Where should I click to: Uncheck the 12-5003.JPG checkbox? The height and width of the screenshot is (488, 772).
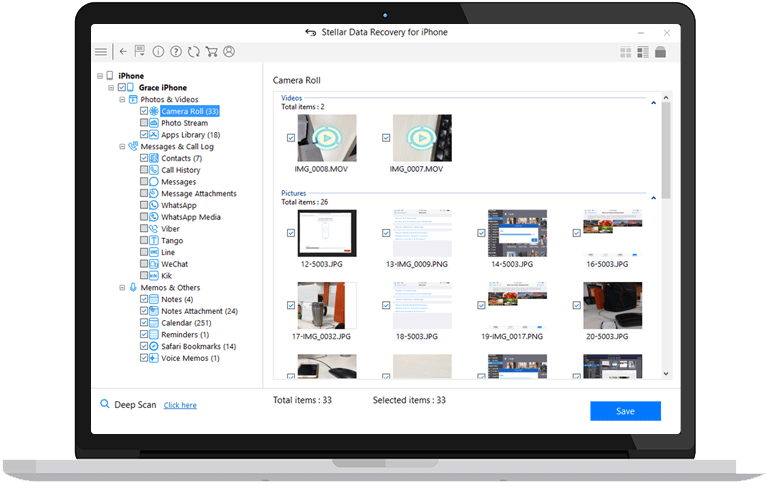pyautogui.click(x=291, y=233)
